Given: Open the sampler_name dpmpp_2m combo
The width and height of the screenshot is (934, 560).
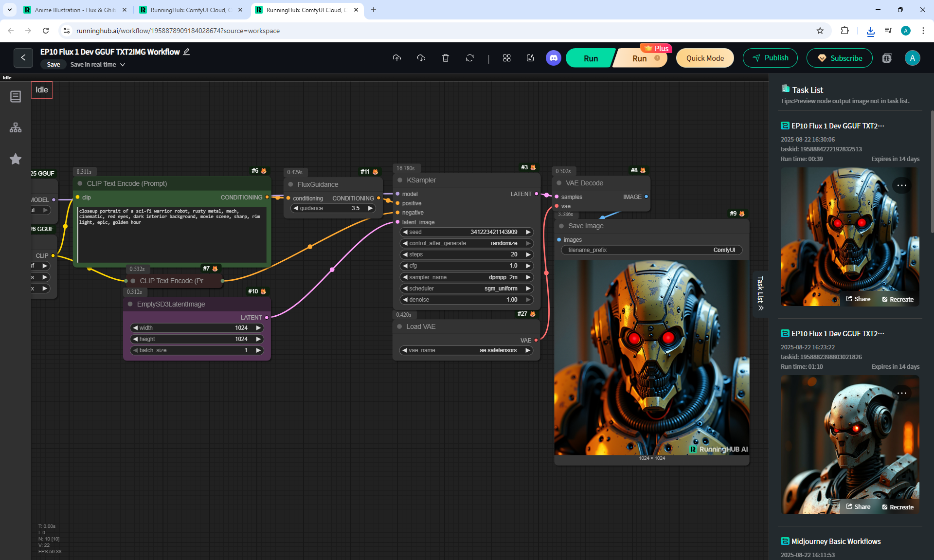Looking at the screenshot, I should coord(466,277).
